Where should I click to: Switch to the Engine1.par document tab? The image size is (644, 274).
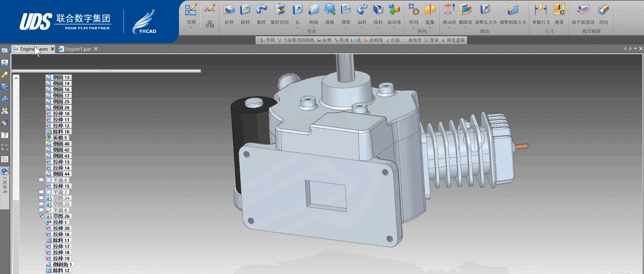tap(78, 49)
